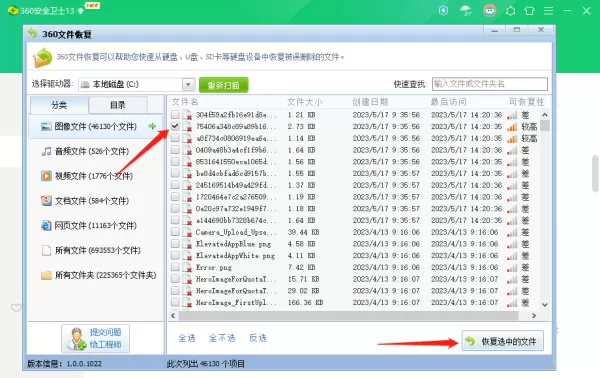Switch to the 分类 tab

[59, 105]
